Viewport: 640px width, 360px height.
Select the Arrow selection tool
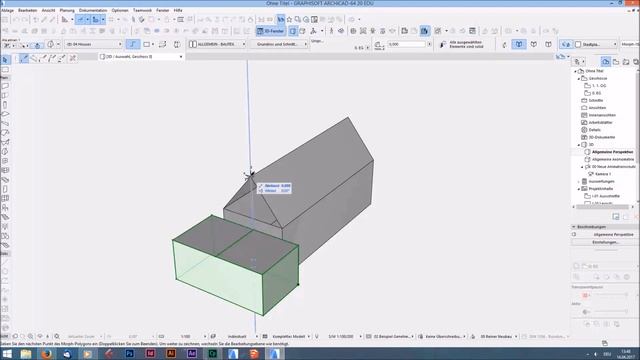pyautogui.click(x=5, y=60)
